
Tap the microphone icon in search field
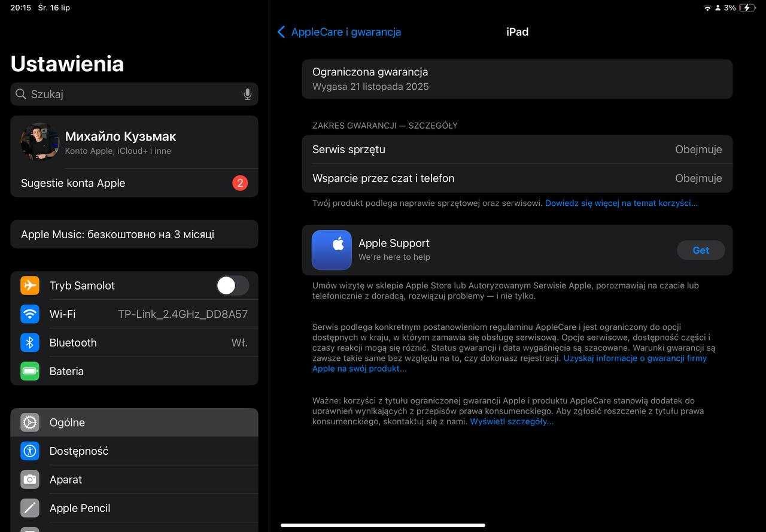247,94
